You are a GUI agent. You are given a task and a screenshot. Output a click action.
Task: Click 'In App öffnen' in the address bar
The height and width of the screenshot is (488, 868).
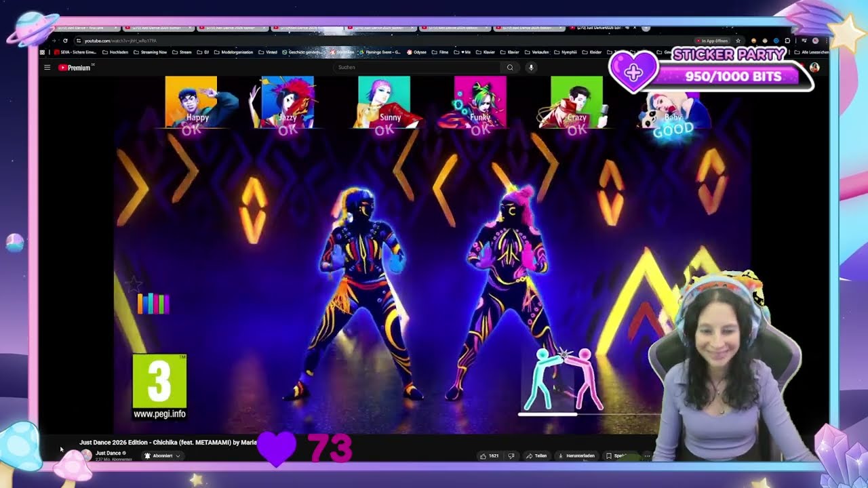click(x=712, y=41)
